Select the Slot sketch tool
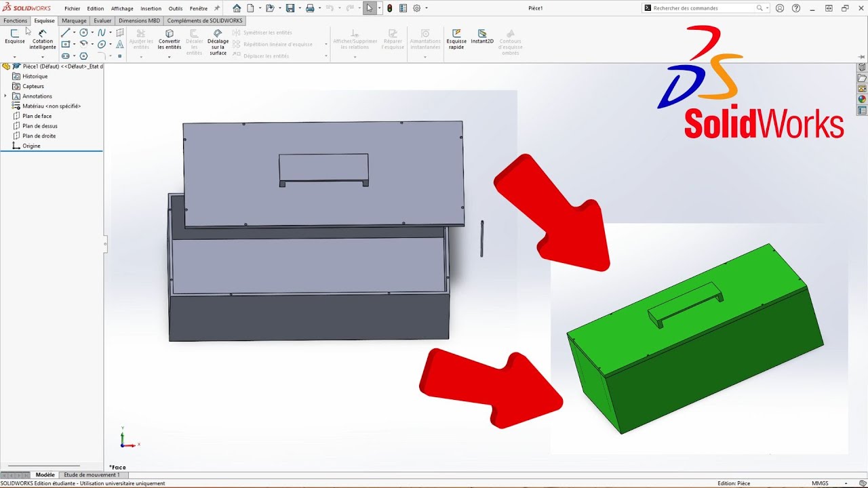Screen dimensions: 868x488 (65, 56)
